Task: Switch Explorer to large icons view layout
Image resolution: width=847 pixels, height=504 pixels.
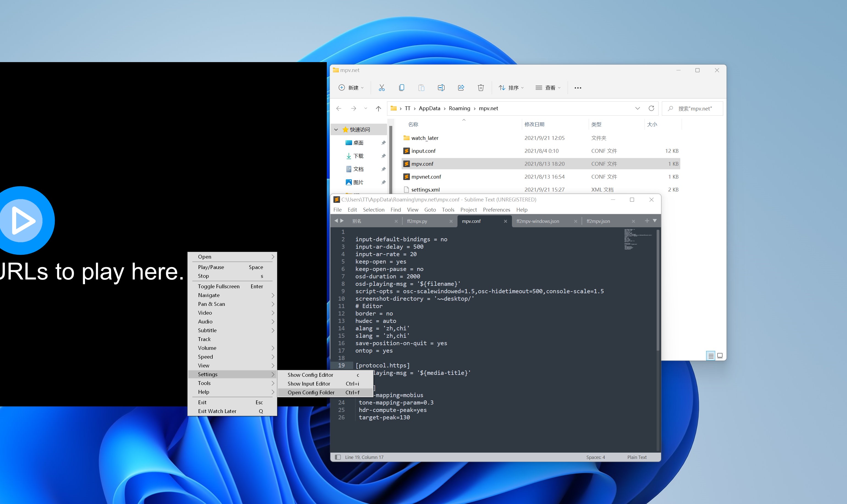Action: click(720, 356)
